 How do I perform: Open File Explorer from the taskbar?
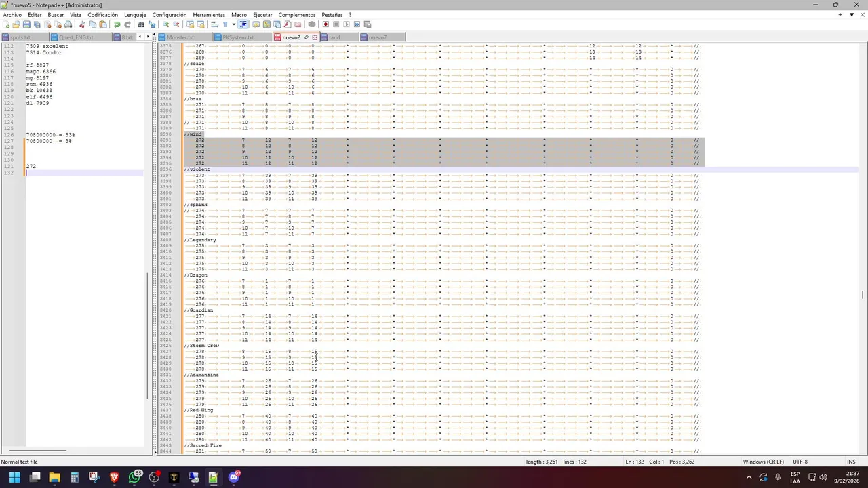pyautogui.click(x=54, y=477)
